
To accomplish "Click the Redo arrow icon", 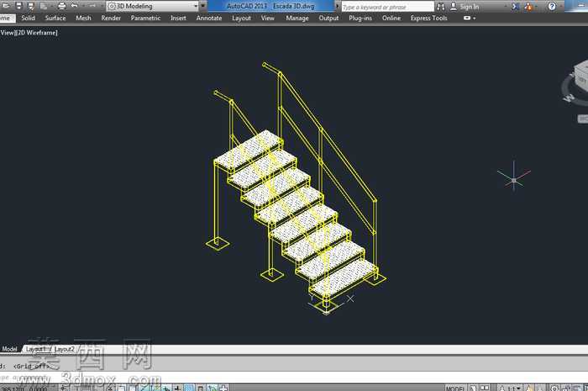I will click(92, 6).
